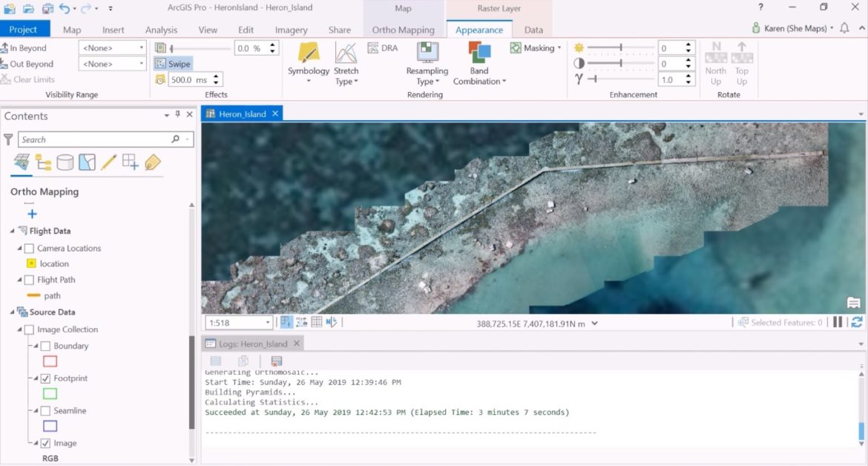
Task: Click the New Project icon in the quick access toolbar
Action: [9, 8]
